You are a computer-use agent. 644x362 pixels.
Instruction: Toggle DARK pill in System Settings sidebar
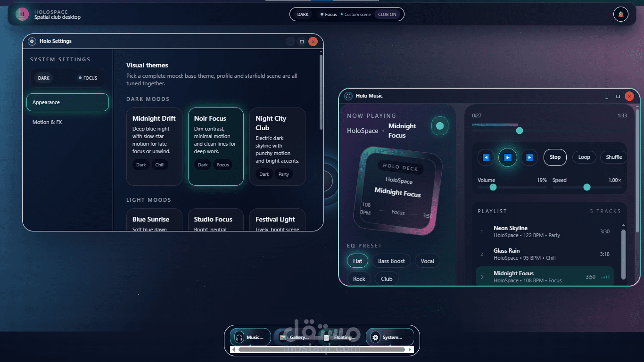point(44,78)
